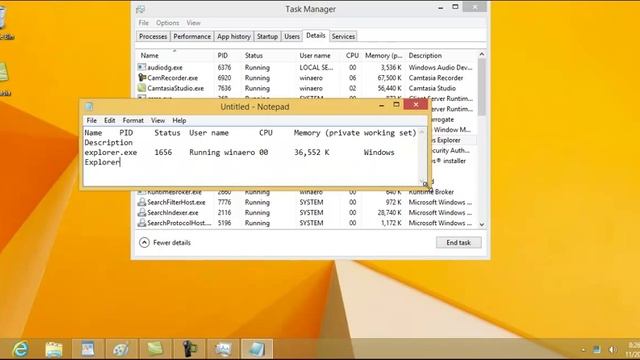Open Task Manager File menu
The width and height of the screenshot is (640, 360).
(x=144, y=23)
